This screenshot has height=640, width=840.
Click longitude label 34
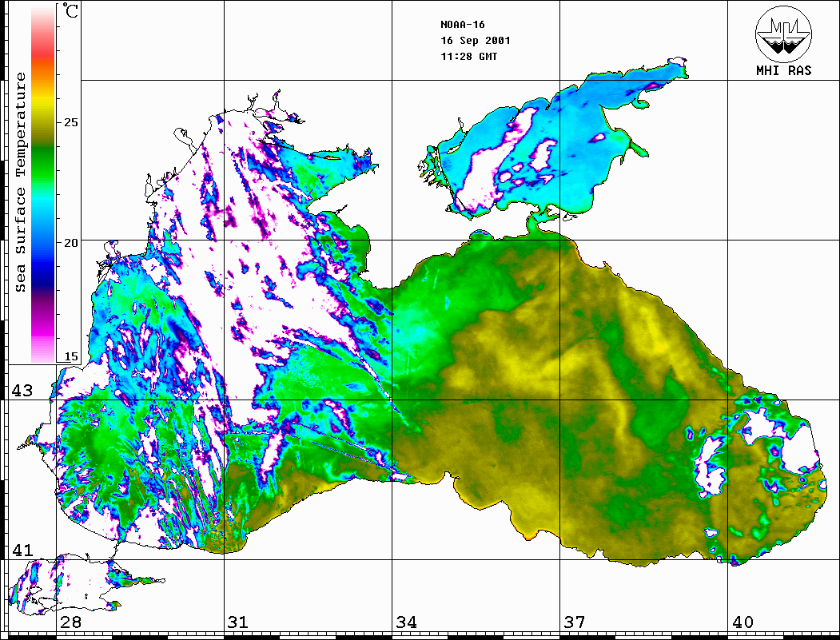click(x=407, y=622)
